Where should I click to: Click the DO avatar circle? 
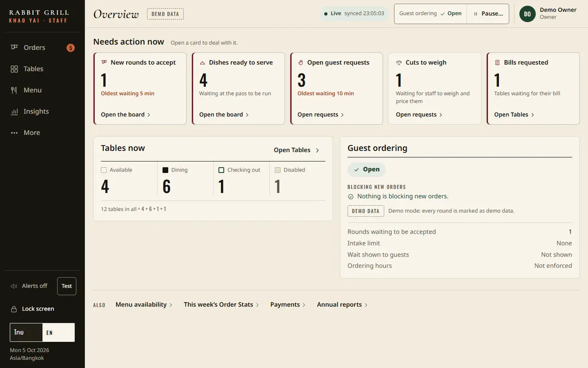tap(527, 14)
